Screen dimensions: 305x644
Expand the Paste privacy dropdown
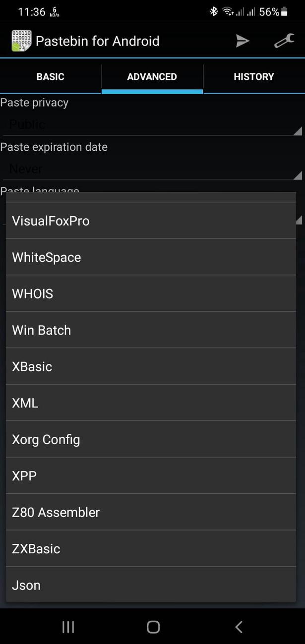coord(151,124)
